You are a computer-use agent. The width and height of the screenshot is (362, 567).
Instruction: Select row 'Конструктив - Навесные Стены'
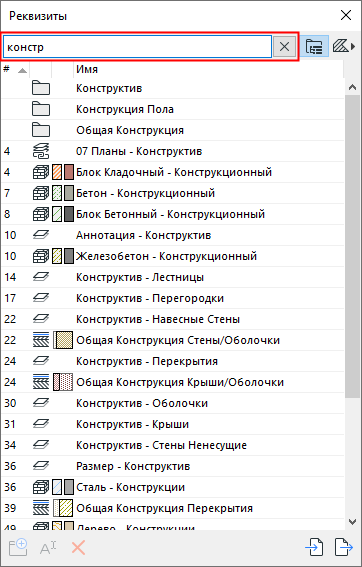point(173,319)
